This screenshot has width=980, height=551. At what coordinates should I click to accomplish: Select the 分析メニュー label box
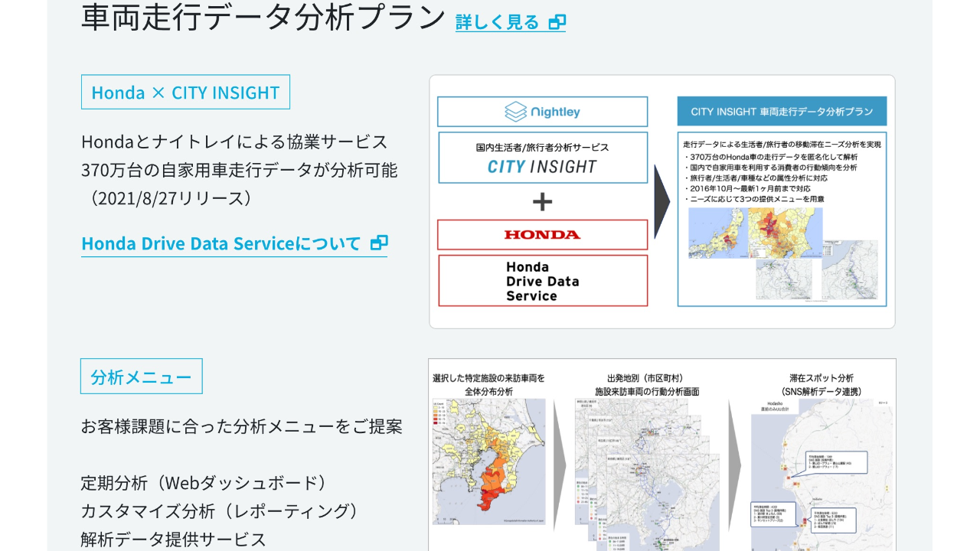pos(142,377)
